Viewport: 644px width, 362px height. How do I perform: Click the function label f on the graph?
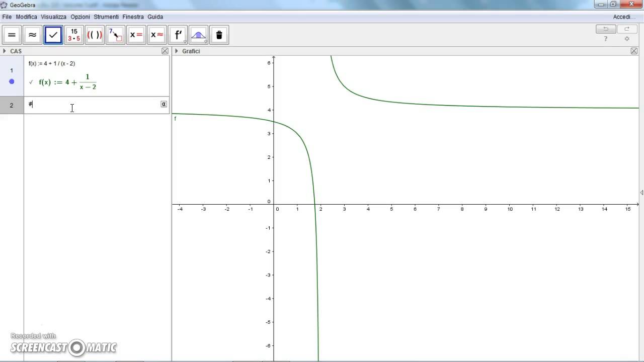[175, 119]
